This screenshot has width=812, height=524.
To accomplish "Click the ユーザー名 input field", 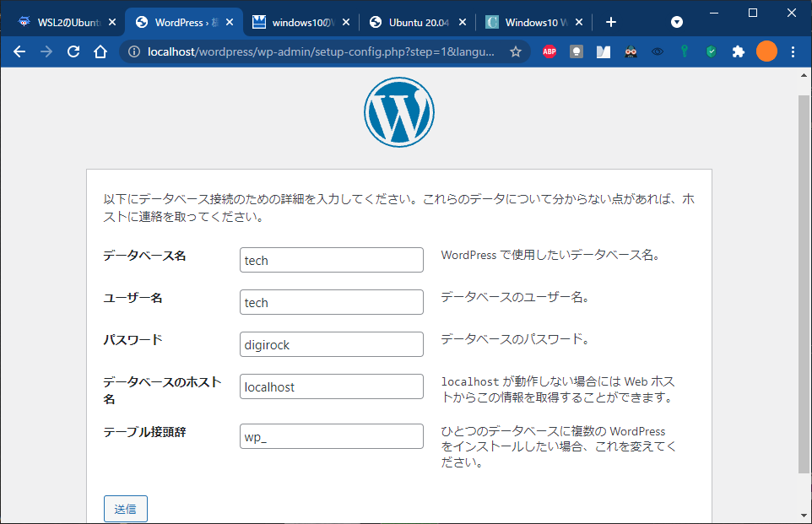I will [332, 302].
